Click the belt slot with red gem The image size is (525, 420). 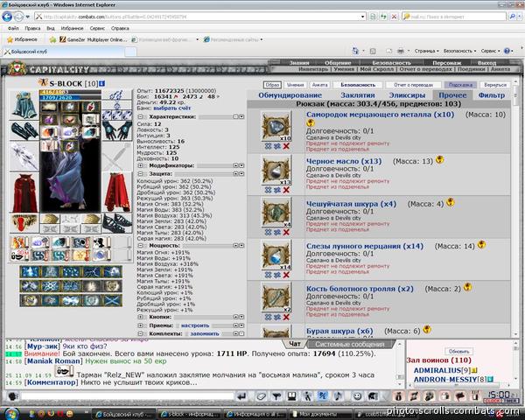pyautogui.click(x=24, y=224)
